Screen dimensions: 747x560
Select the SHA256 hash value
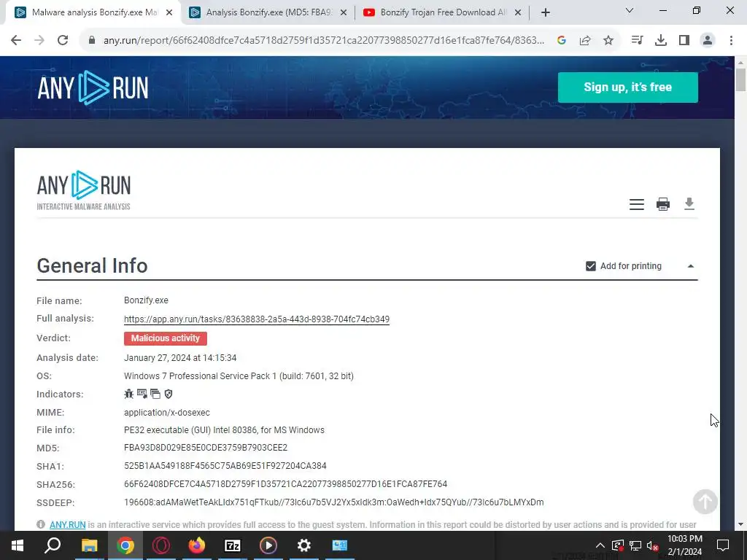point(286,484)
